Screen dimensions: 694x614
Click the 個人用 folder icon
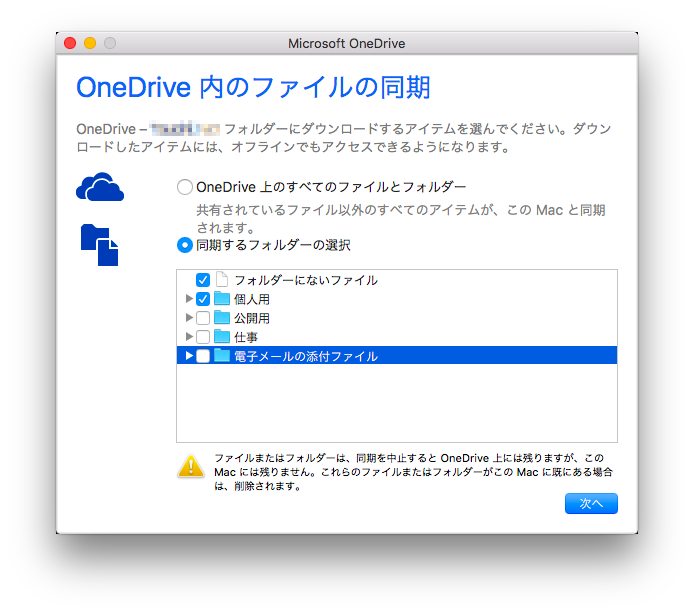[x=222, y=298]
